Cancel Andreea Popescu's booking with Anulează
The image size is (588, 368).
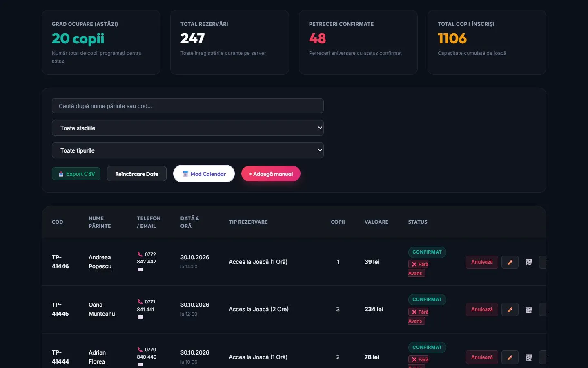[x=482, y=262]
